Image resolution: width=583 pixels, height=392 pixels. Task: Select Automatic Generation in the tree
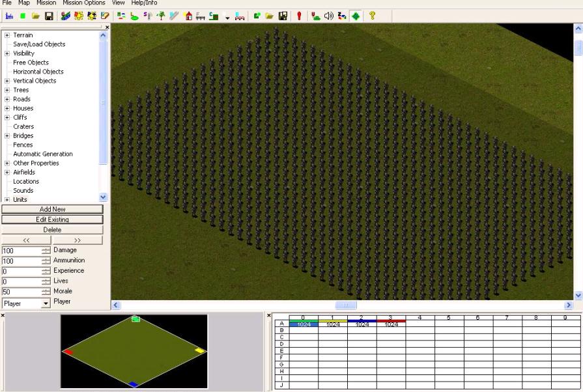point(43,154)
